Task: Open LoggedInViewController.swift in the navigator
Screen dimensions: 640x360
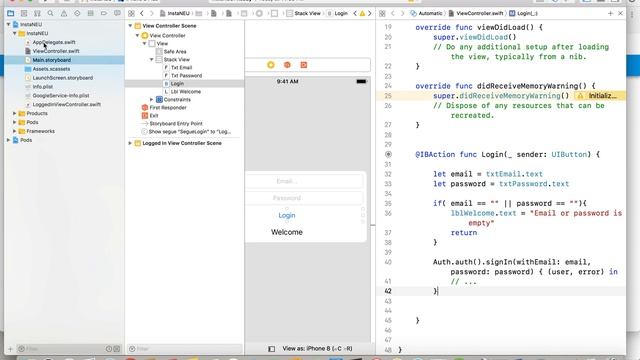Action: tap(67, 104)
